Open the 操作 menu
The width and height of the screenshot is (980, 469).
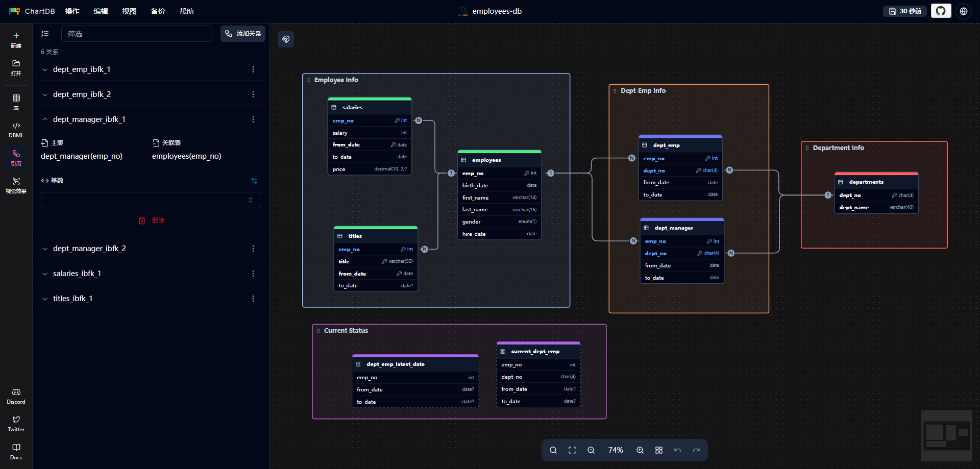coord(72,11)
